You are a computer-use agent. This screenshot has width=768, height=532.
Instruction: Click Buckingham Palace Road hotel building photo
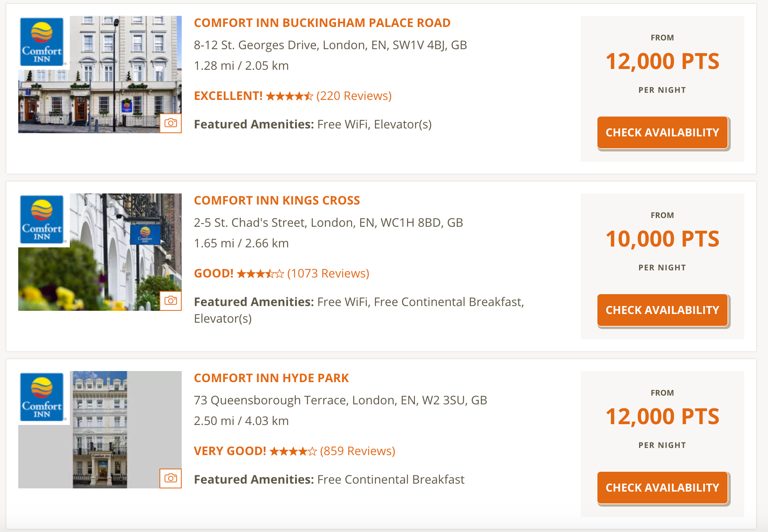tap(119, 79)
